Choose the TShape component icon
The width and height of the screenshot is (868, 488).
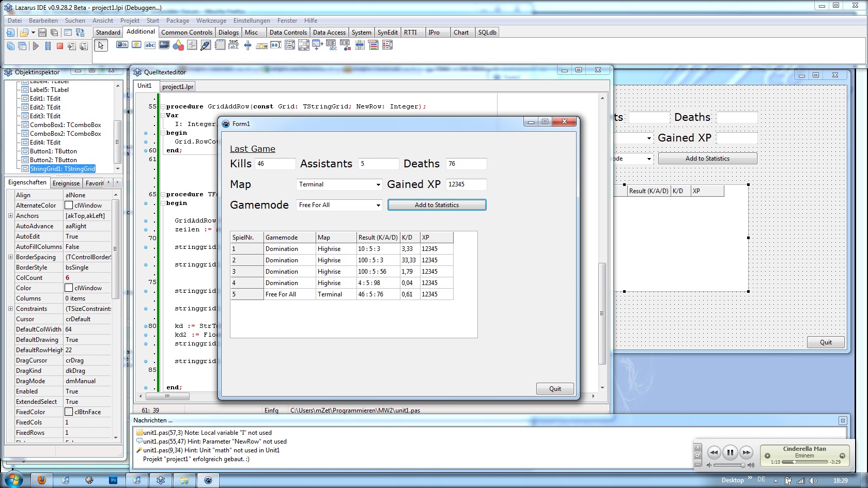click(178, 45)
